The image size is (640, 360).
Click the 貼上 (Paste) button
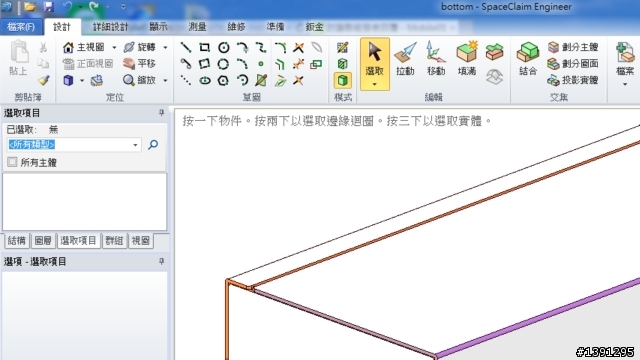tap(19, 58)
